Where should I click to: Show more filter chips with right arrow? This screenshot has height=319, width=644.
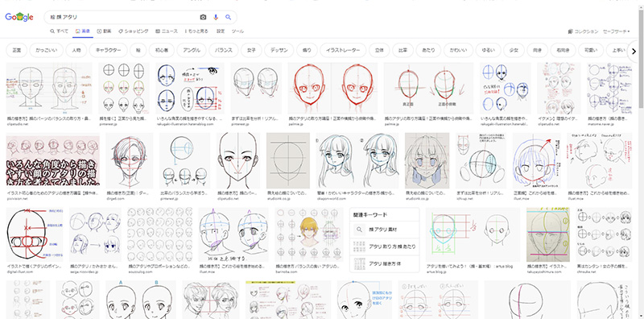(634, 52)
